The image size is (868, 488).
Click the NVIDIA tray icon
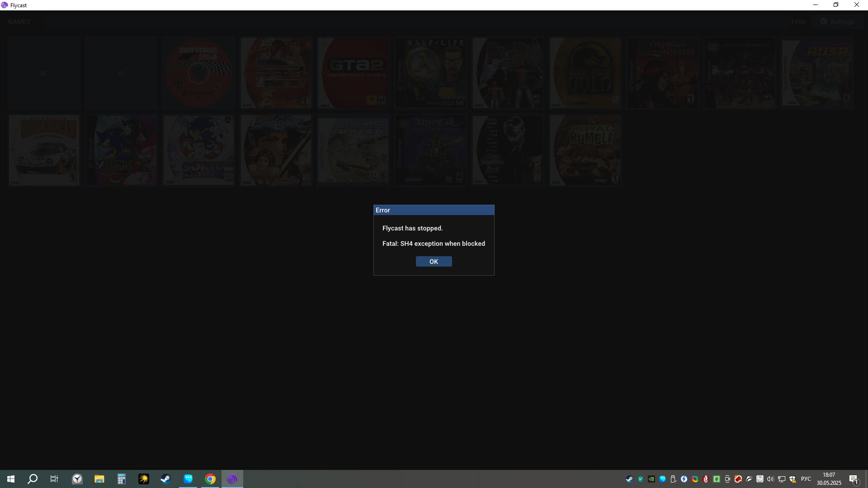point(651,479)
